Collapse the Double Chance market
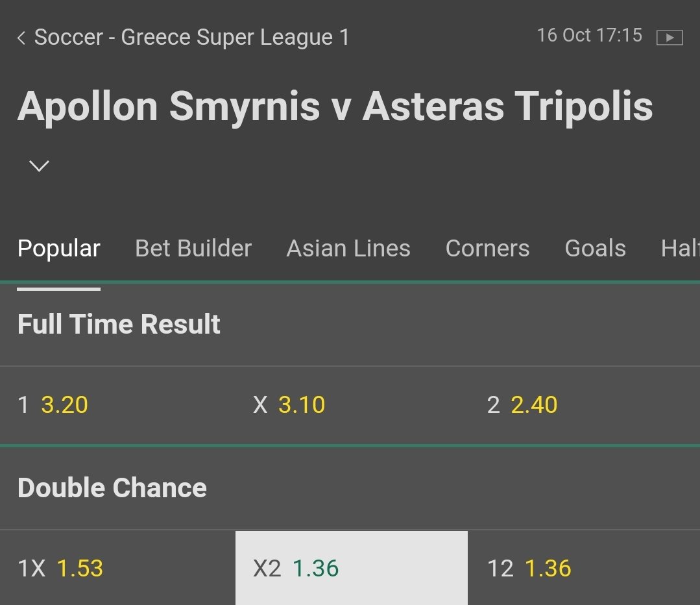 pos(112,488)
